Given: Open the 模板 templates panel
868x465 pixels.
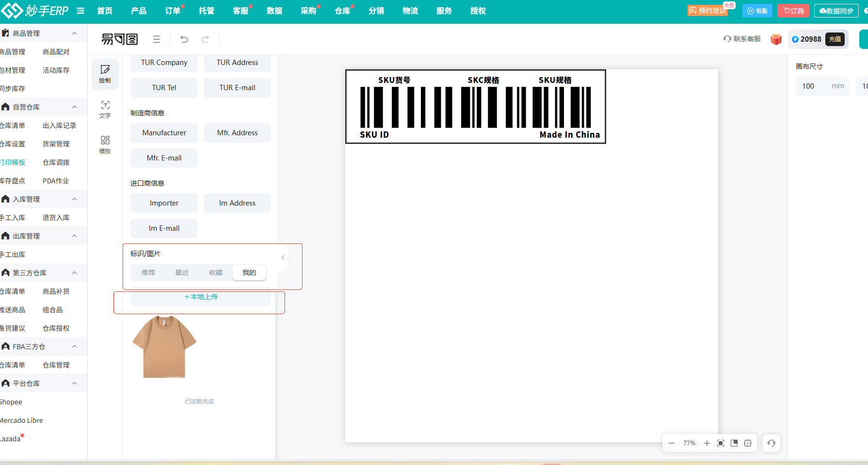Looking at the screenshot, I should (x=105, y=145).
